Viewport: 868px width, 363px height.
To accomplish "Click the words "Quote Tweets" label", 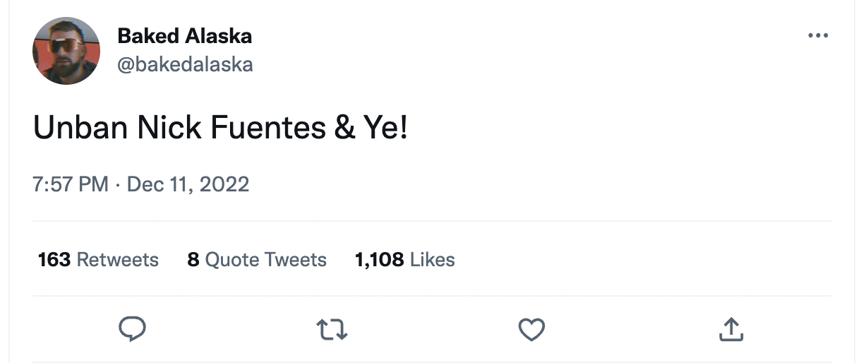I will 266,260.
